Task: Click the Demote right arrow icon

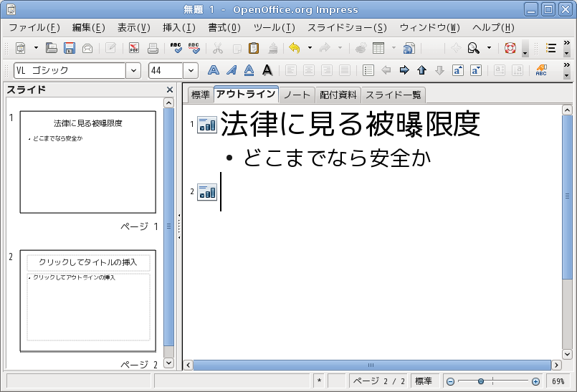Action: click(x=404, y=70)
